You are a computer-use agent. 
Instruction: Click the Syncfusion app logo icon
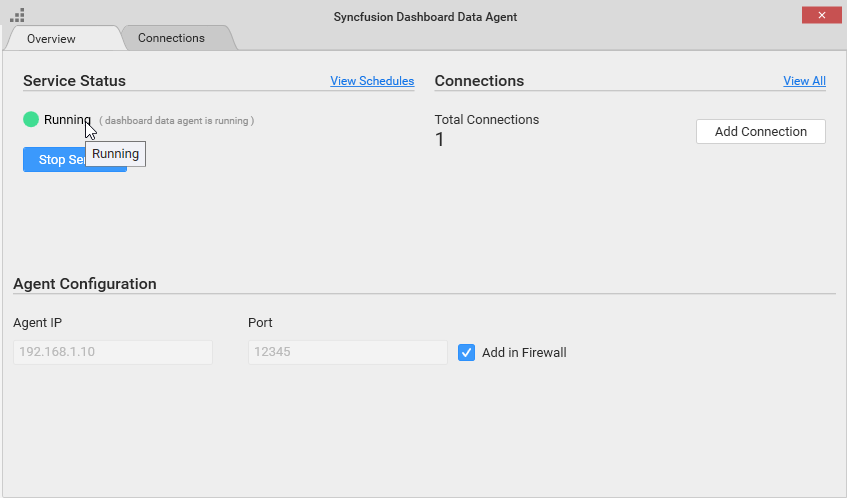[x=17, y=15]
